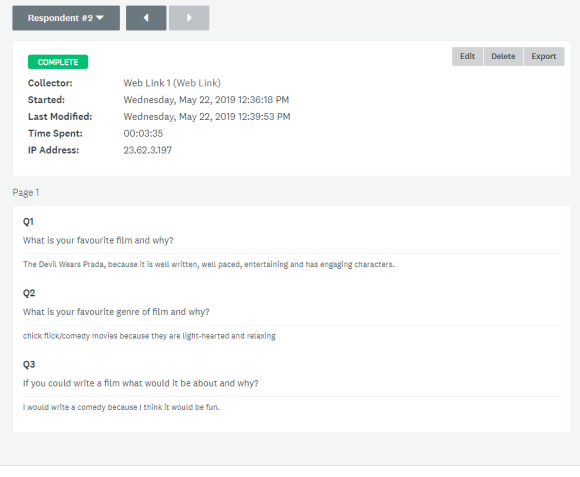
Task: Export this response
Action: (544, 56)
